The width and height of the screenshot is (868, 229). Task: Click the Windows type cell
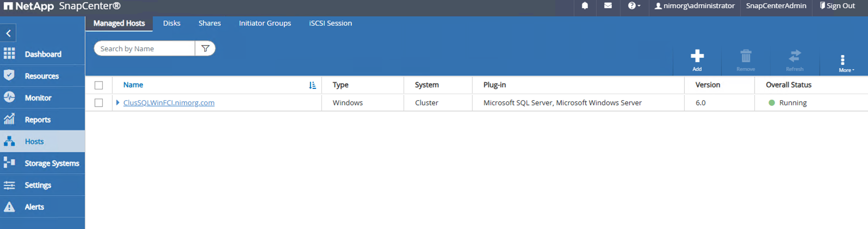click(x=348, y=102)
